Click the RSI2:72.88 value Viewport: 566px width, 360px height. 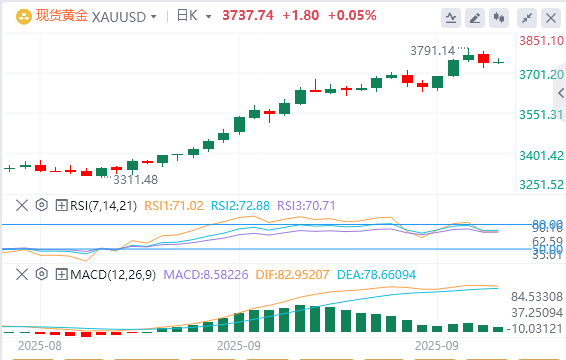coord(240,206)
